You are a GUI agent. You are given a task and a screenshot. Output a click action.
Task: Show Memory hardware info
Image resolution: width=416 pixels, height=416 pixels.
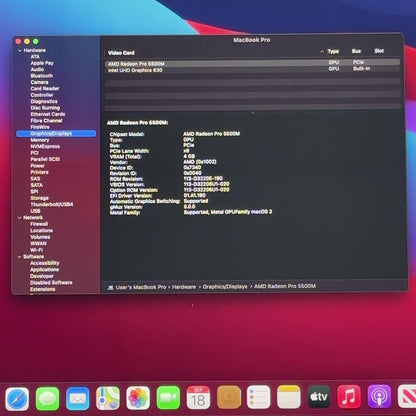(x=40, y=140)
